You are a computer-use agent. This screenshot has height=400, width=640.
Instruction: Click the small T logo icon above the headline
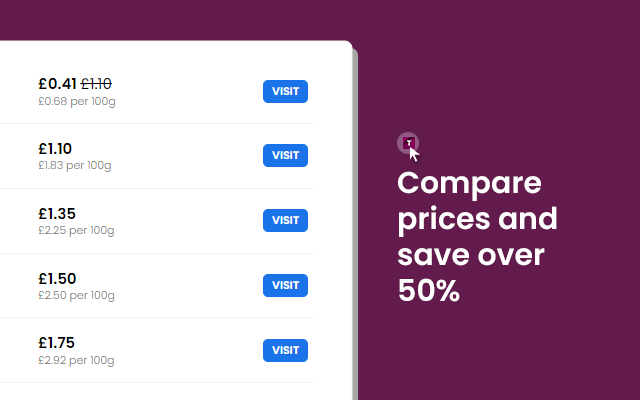[408, 143]
